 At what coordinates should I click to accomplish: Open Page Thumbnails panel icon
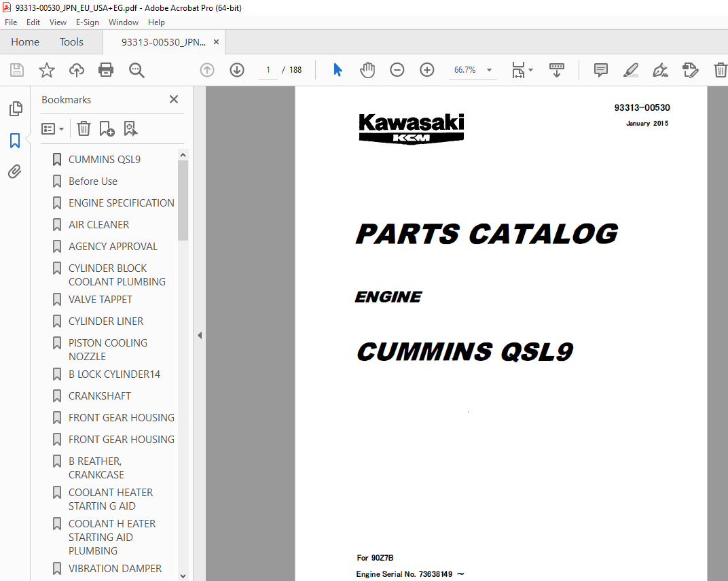click(16, 109)
